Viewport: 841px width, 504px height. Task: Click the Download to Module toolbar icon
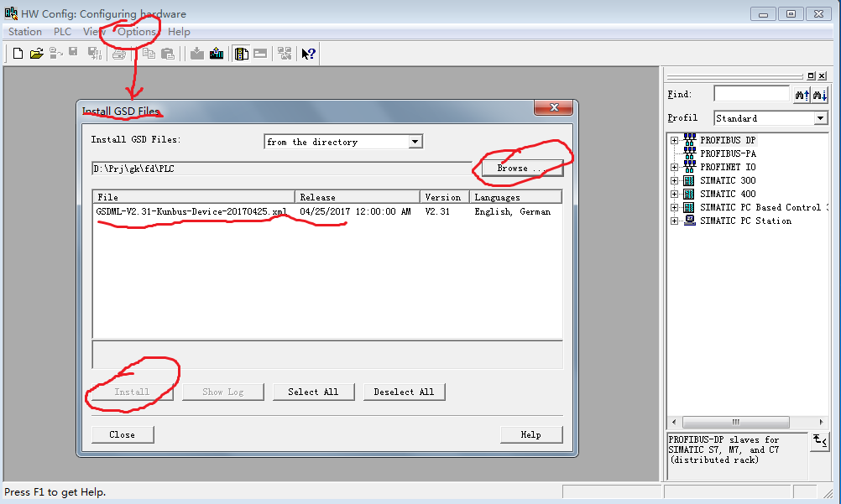coord(196,53)
